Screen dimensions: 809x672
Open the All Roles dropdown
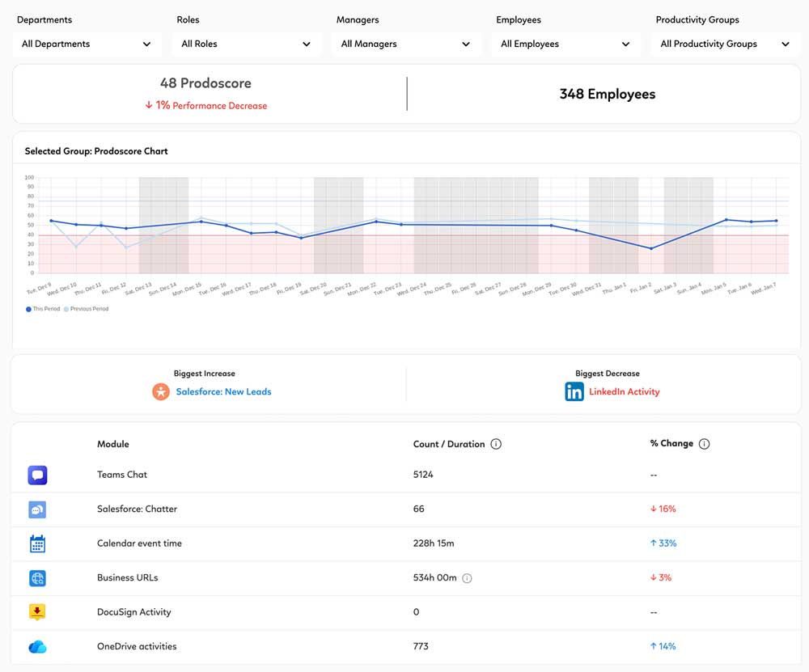(x=247, y=44)
